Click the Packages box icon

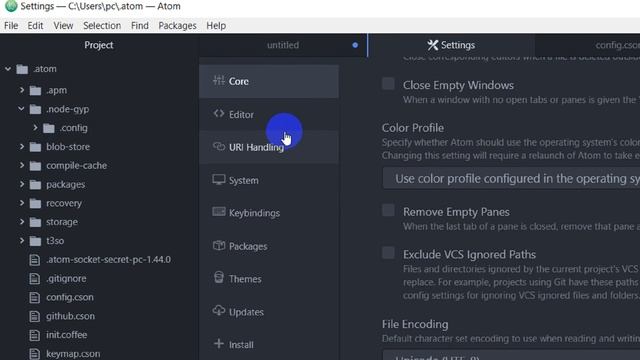(x=219, y=245)
